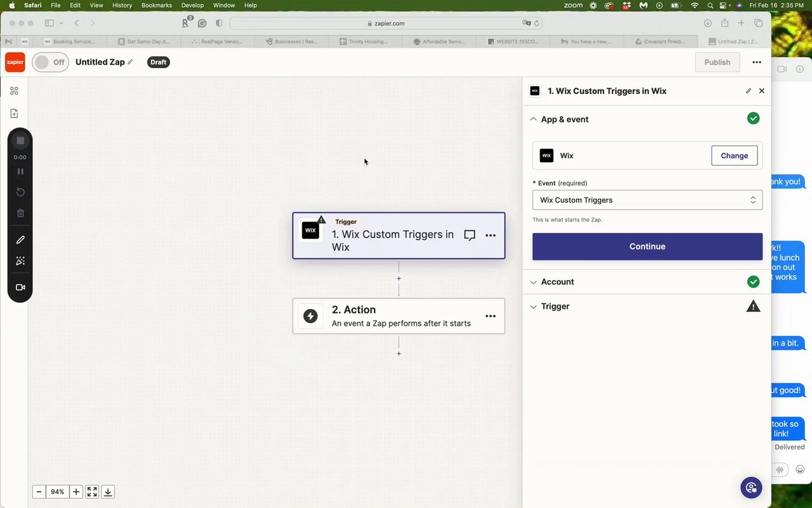Click the Publish button
Viewport: 812px width, 508px height.
pyautogui.click(x=717, y=62)
